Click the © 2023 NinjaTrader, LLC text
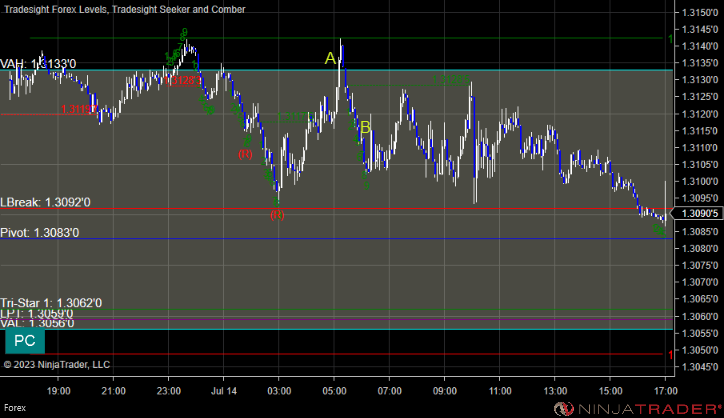724x418 pixels. (57, 364)
